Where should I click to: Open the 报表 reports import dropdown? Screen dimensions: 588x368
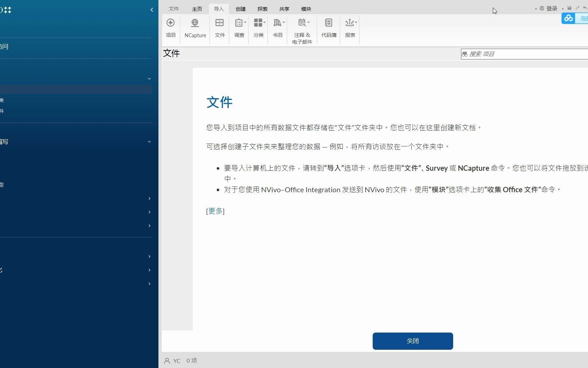(350, 28)
